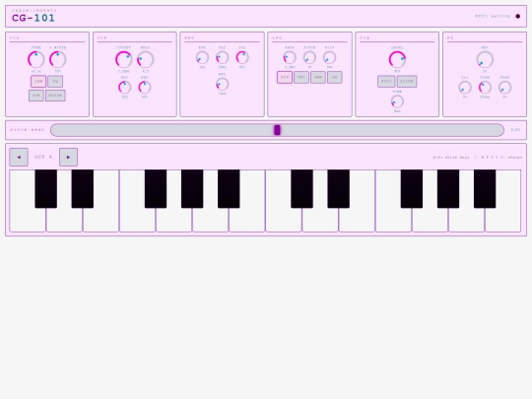Click the envelope SUS knob

[242, 58]
